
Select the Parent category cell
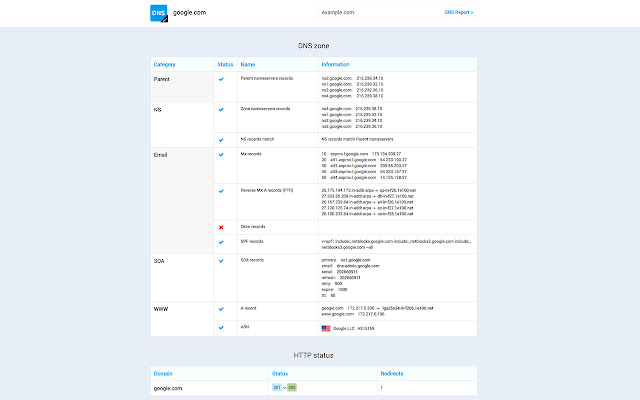pos(182,87)
